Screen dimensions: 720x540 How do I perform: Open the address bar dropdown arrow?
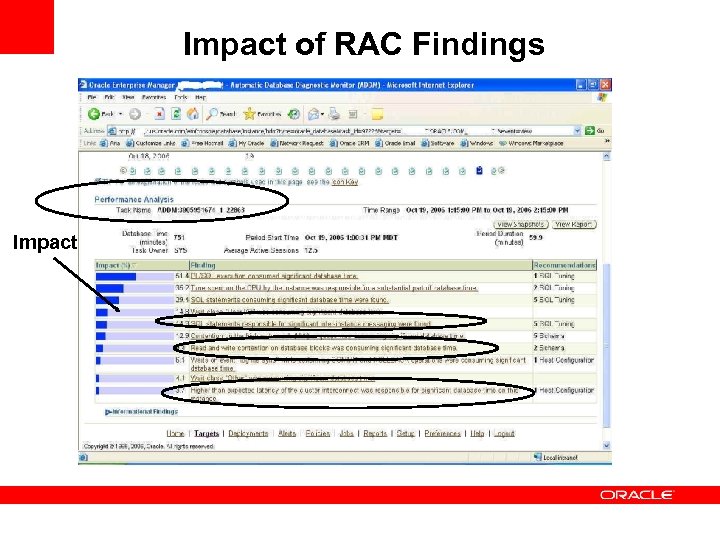[x=577, y=131]
